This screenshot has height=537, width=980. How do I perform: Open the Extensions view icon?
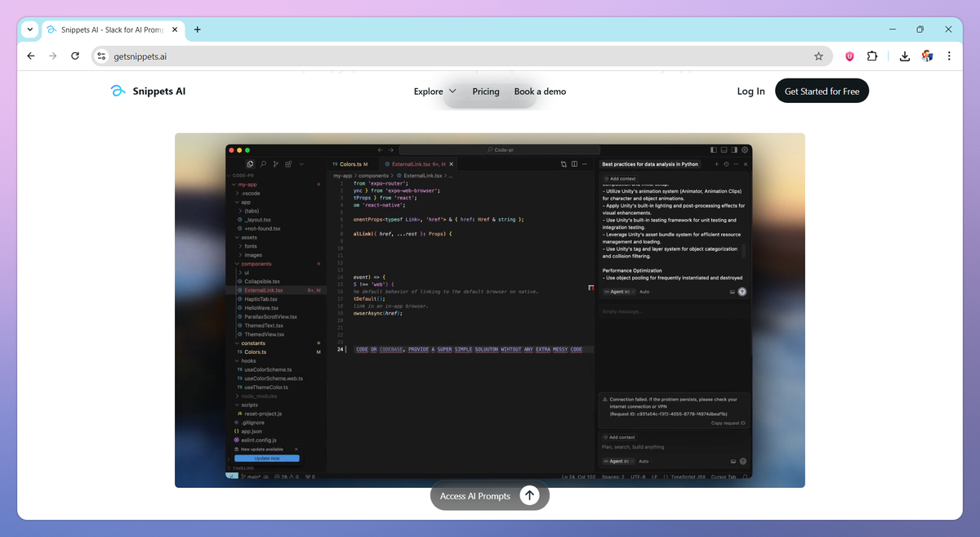(287, 163)
